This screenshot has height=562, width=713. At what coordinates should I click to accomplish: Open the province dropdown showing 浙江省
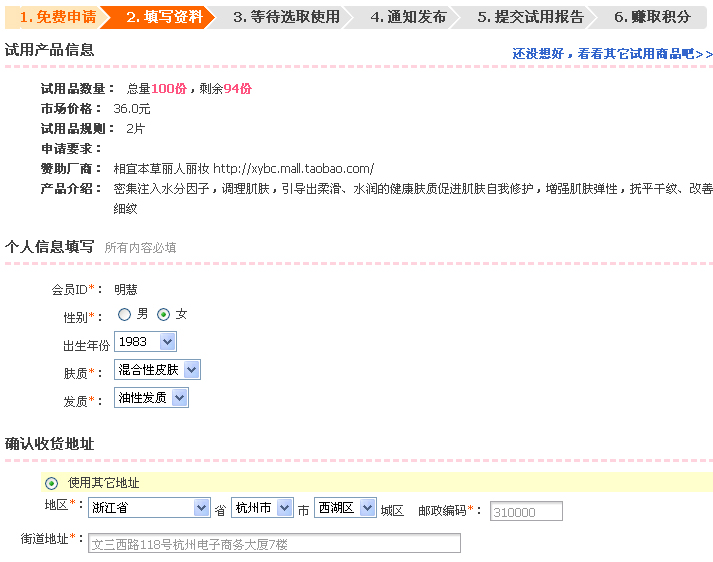point(149,508)
